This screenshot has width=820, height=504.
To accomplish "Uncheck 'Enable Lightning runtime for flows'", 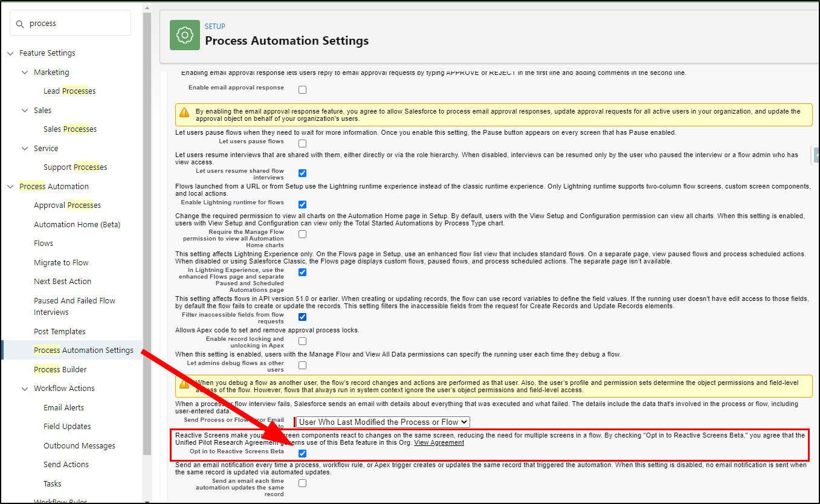I will (302, 204).
